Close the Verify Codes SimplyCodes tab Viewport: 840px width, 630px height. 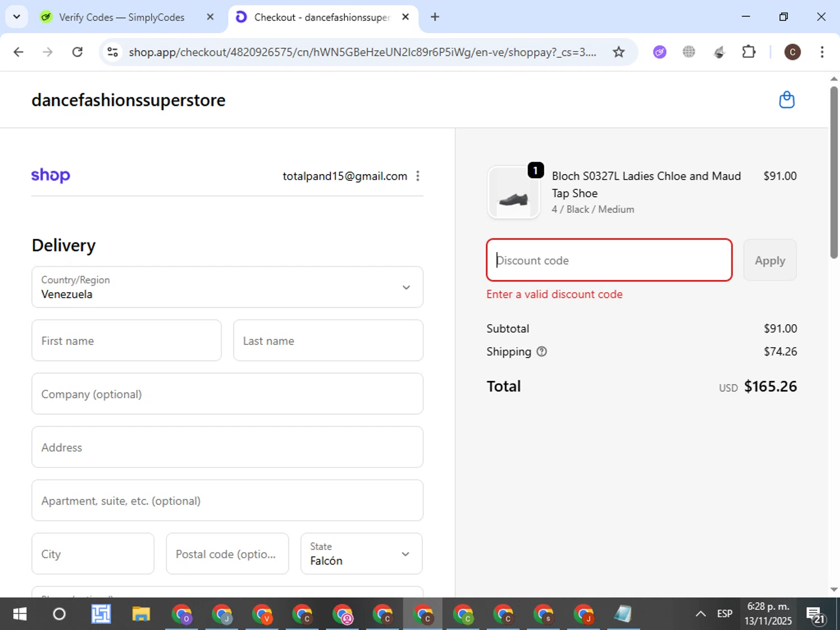(210, 17)
